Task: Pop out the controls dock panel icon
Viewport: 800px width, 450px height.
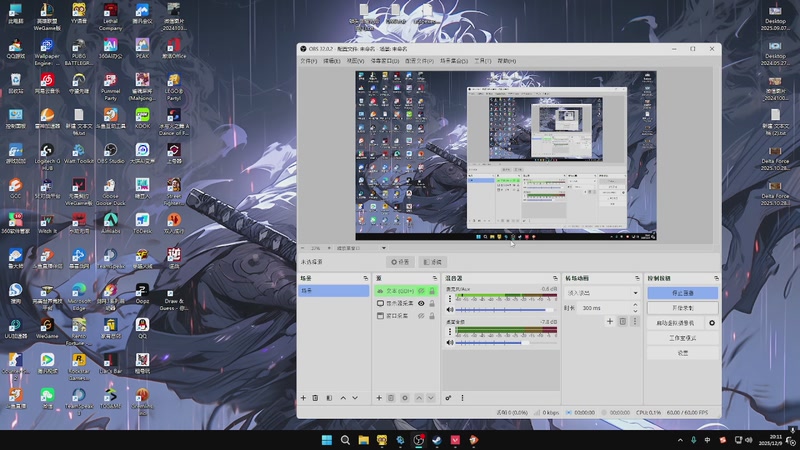Action: point(716,278)
